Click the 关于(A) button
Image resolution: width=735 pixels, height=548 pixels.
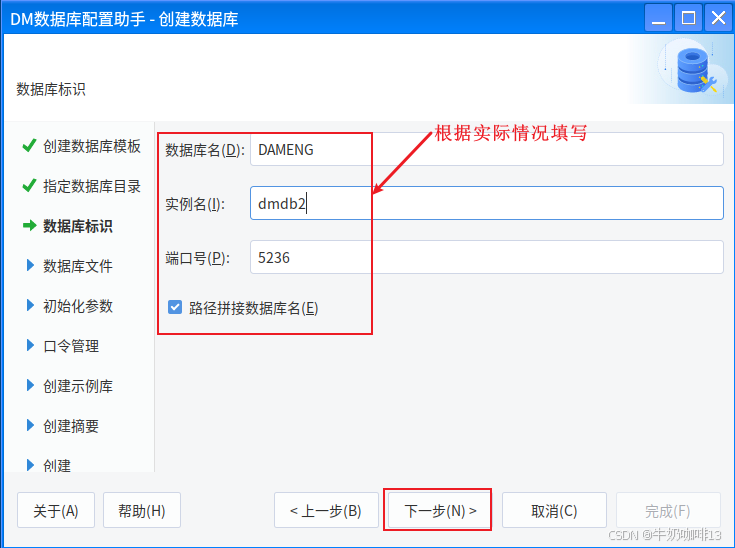click(x=56, y=510)
